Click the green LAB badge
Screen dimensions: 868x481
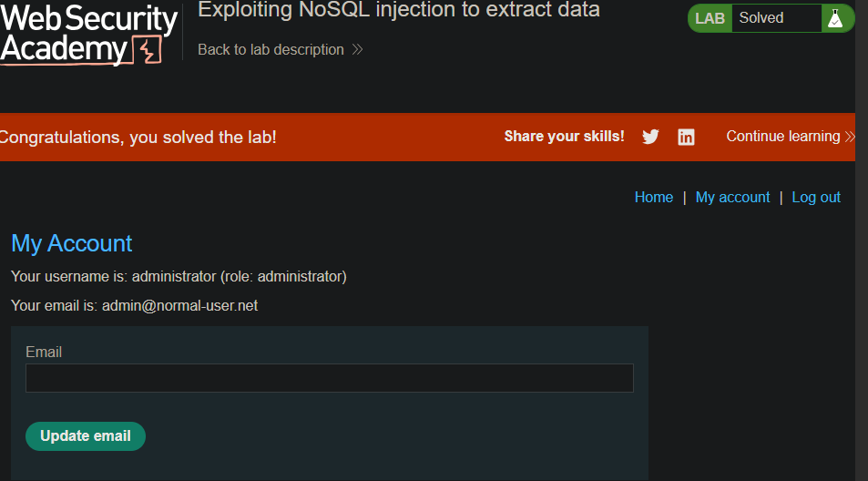710,18
